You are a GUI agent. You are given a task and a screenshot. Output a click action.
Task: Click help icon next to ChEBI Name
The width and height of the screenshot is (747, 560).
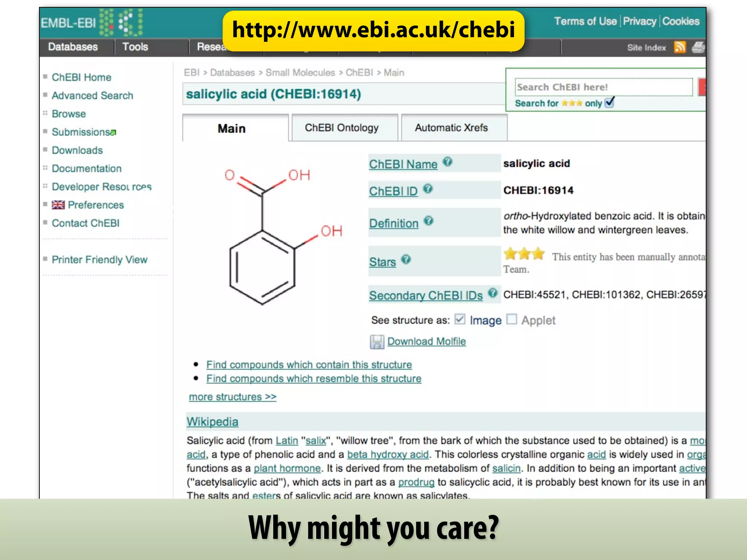click(x=448, y=162)
